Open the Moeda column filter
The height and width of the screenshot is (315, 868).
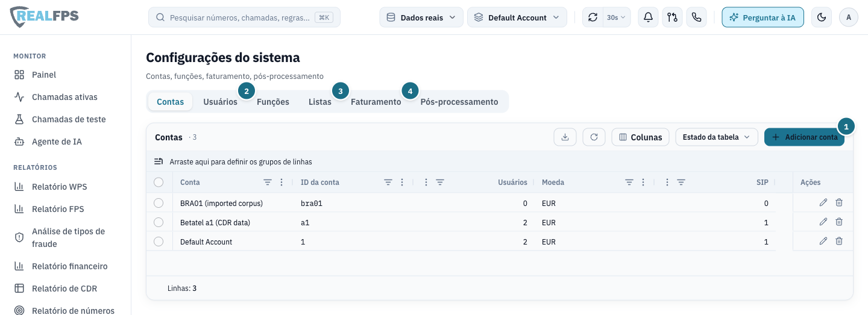[629, 182]
